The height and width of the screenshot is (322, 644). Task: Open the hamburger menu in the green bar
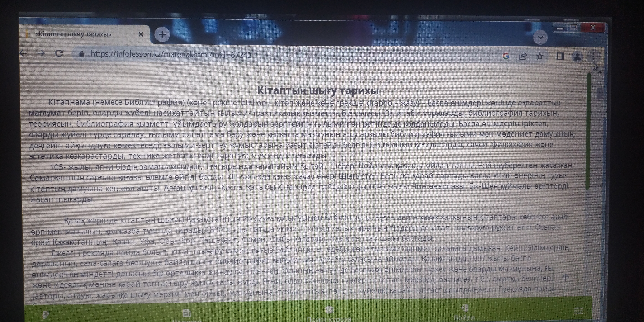578,311
